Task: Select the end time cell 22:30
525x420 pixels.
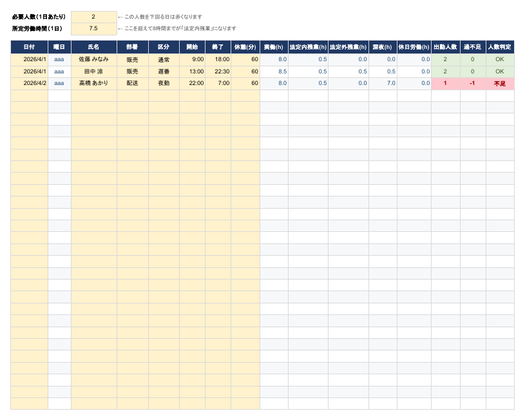Action: 218,72
